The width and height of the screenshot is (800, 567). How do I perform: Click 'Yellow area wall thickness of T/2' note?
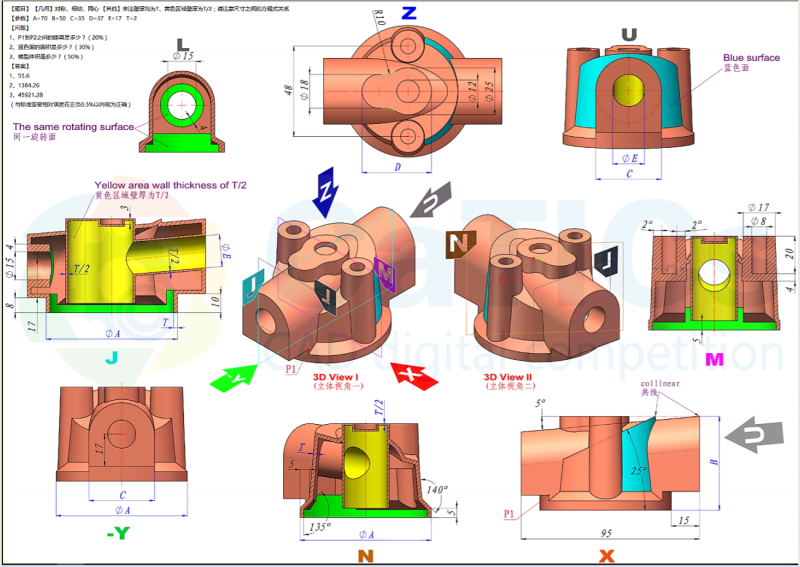click(170, 185)
